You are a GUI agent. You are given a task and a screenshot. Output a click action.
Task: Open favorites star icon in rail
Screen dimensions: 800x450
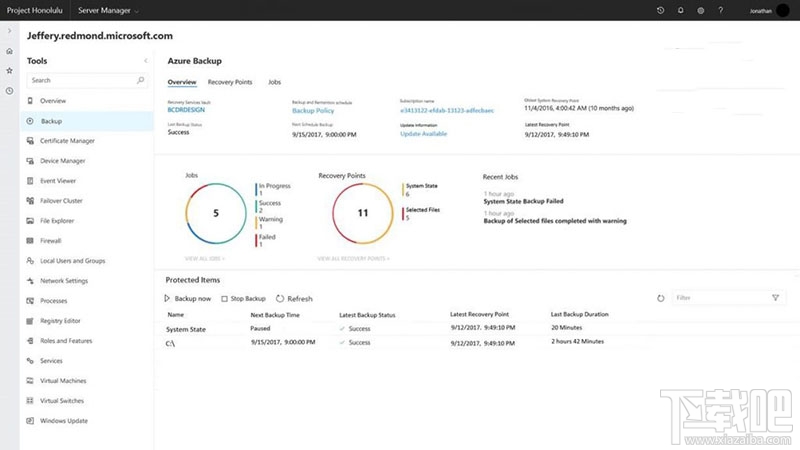[9, 70]
